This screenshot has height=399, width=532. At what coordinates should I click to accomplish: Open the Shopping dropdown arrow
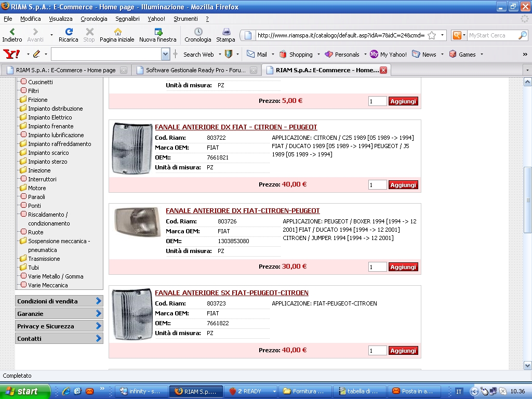click(318, 54)
